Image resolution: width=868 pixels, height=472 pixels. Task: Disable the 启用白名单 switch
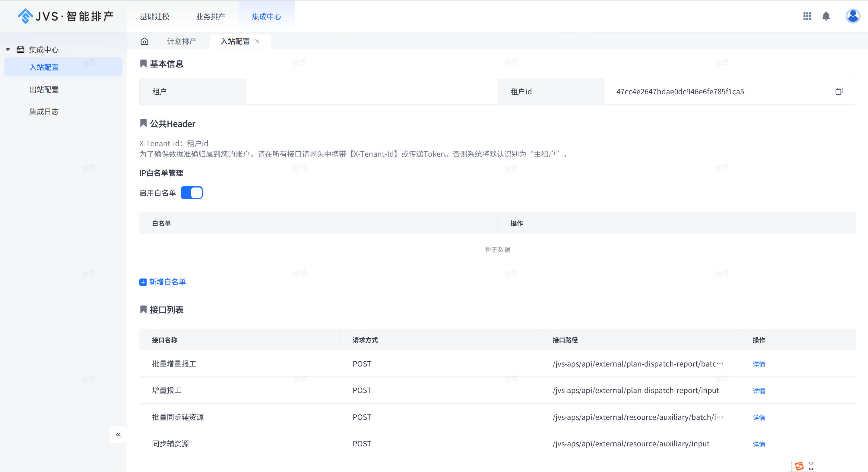click(192, 193)
